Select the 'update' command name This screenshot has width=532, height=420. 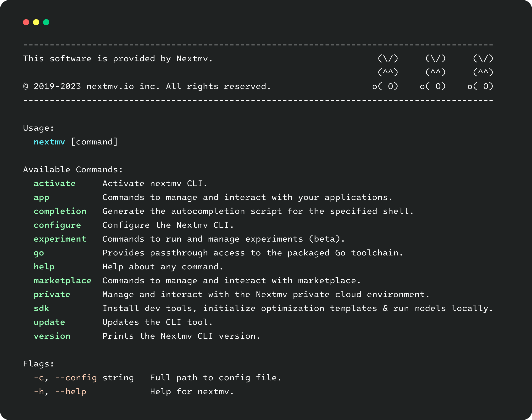click(x=50, y=322)
